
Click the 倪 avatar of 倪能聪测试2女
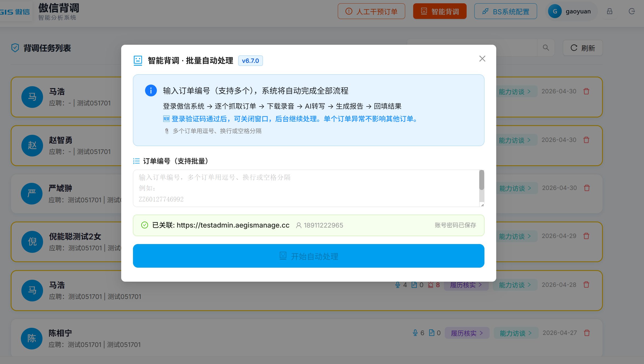click(32, 242)
